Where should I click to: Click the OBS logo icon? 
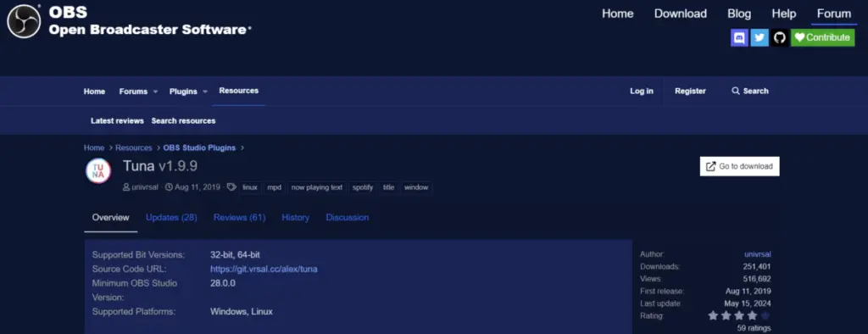coord(24,21)
